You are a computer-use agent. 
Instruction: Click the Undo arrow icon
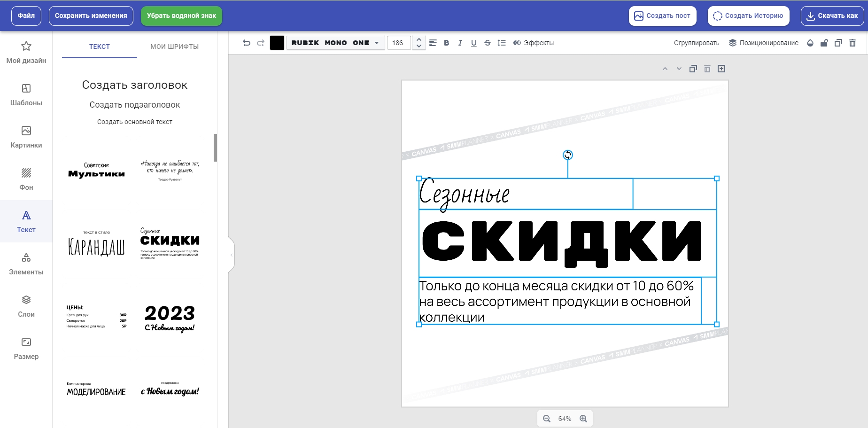point(247,43)
